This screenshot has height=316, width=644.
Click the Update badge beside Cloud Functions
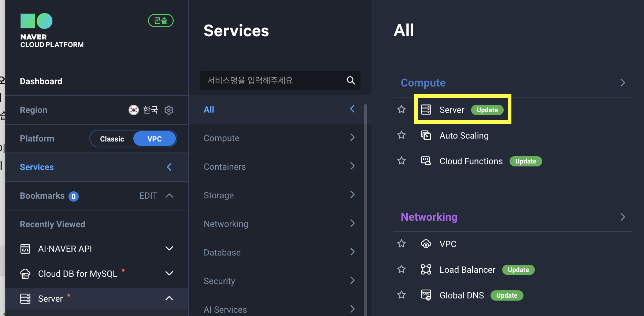(526, 161)
